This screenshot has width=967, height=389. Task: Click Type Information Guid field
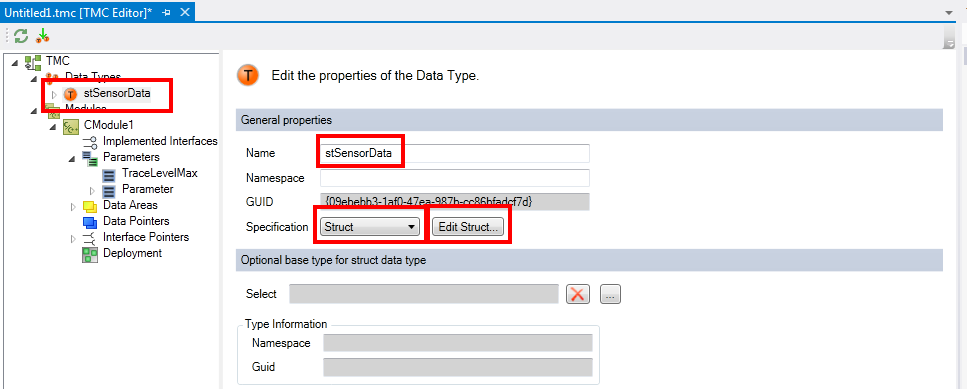click(x=458, y=367)
